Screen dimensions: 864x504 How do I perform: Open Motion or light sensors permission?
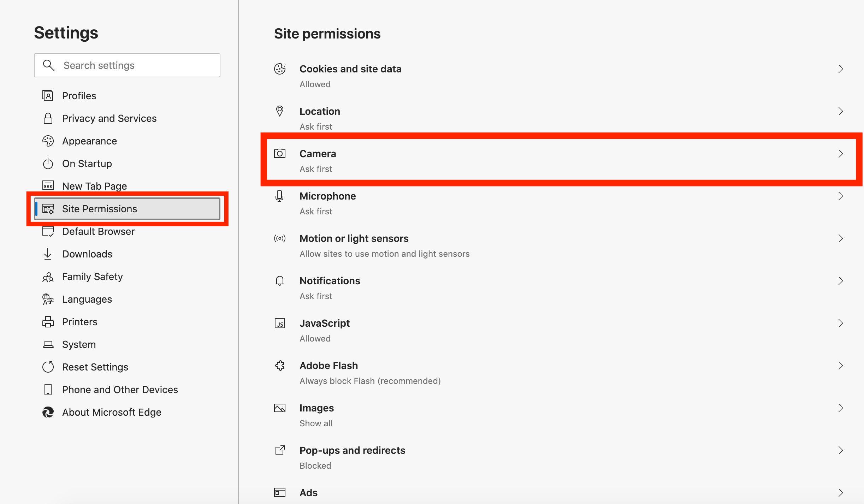click(x=354, y=238)
